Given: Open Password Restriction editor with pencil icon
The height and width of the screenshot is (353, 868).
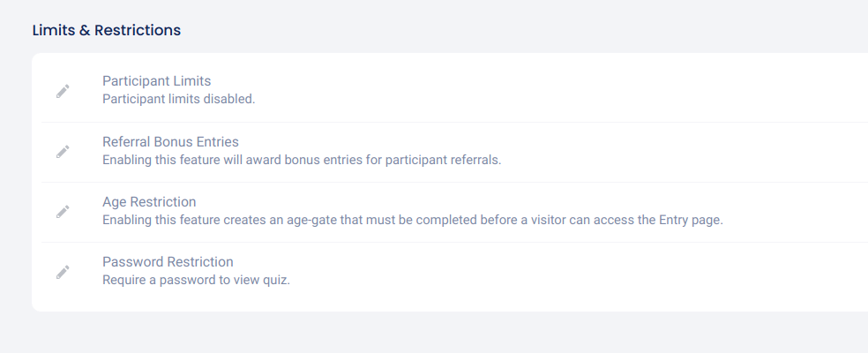Looking at the screenshot, I should click(63, 272).
